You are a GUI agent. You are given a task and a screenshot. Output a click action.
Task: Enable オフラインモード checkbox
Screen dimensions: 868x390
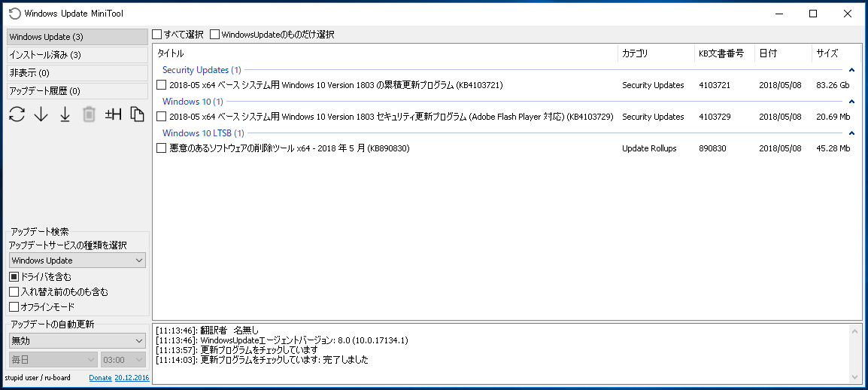(14, 306)
